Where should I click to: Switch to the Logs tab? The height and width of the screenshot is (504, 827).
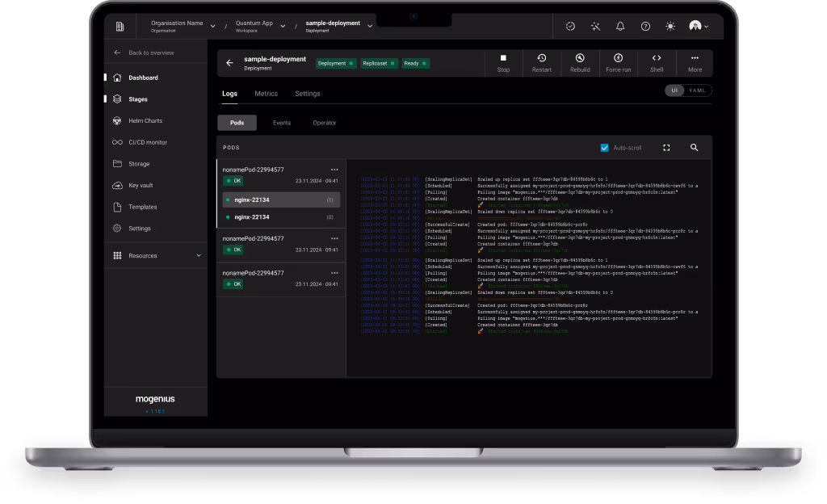point(229,94)
